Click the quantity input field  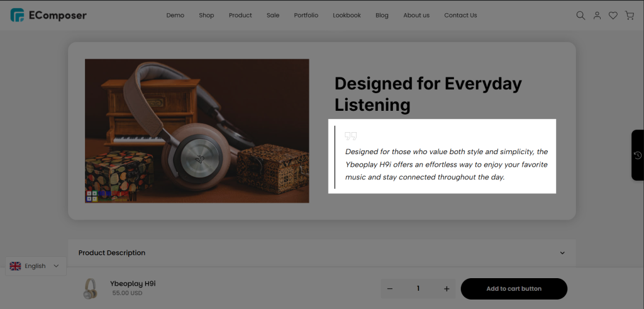(x=418, y=288)
